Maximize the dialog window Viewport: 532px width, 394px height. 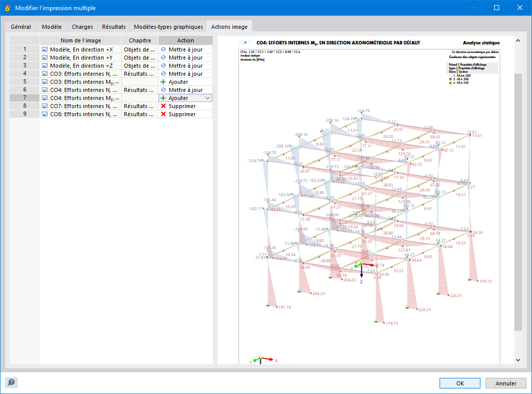(x=496, y=8)
